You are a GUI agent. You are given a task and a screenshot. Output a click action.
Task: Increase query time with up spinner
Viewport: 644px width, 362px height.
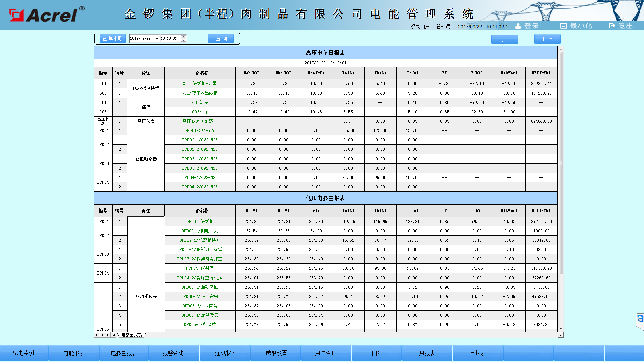183,37
